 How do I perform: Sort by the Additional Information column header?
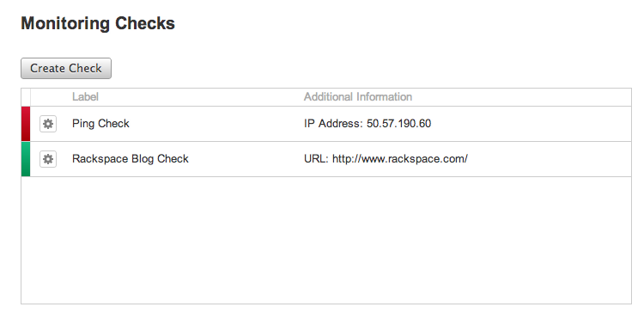click(x=358, y=97)
